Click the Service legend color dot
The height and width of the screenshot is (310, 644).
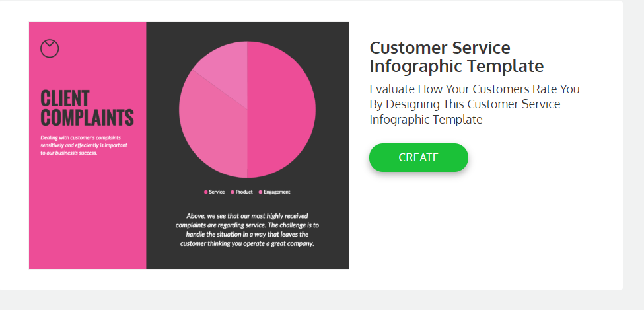click(x=206, y=192)
